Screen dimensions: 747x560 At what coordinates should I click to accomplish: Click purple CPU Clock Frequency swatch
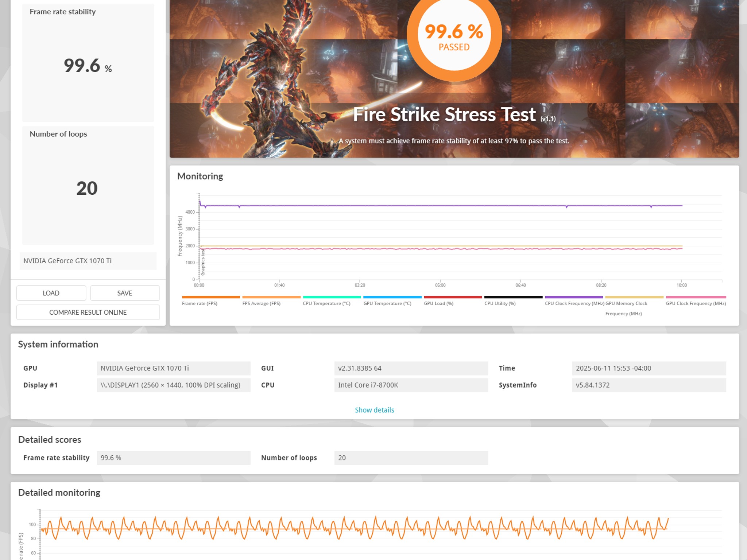tap(574, 297)
